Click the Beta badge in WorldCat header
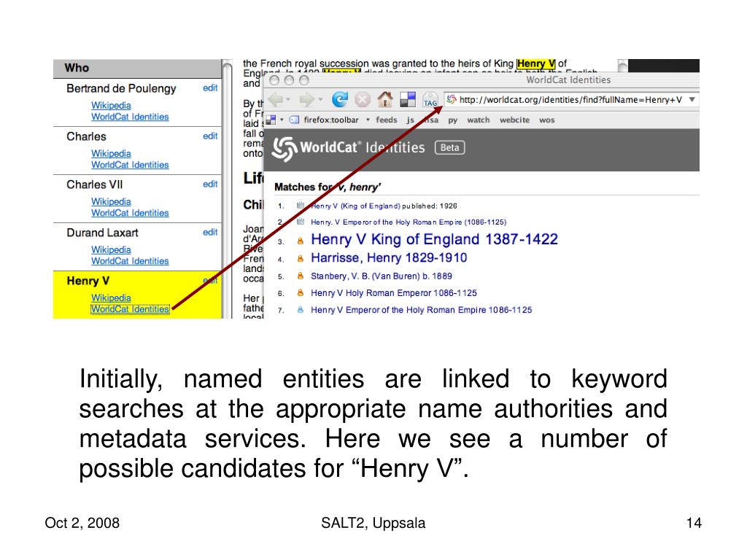 [x=449, y=147]
